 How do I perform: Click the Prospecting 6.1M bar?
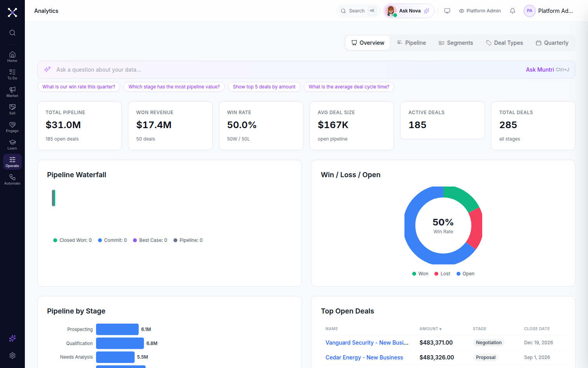[x=117, y=329]
